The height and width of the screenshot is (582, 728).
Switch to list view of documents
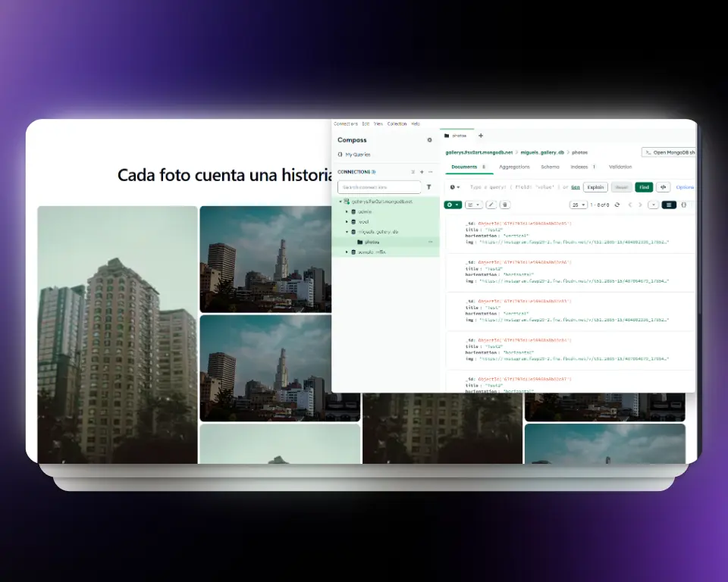[x=669, y=205]
